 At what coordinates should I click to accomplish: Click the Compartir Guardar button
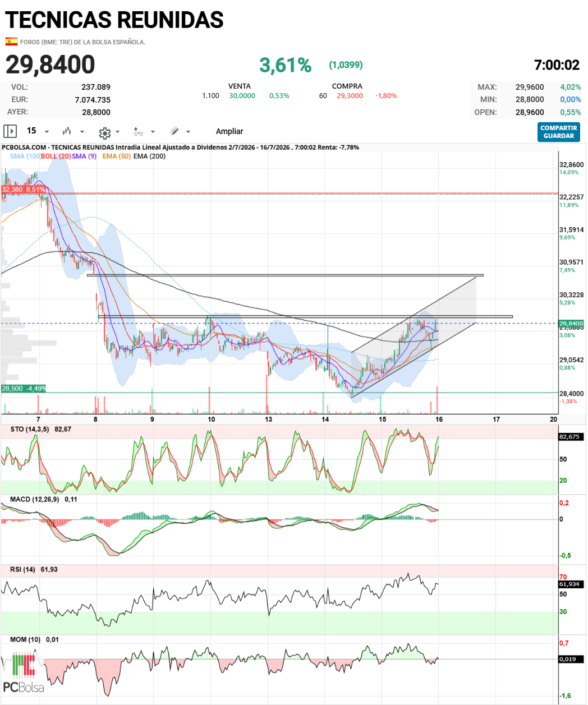click(x=558, y=132)
